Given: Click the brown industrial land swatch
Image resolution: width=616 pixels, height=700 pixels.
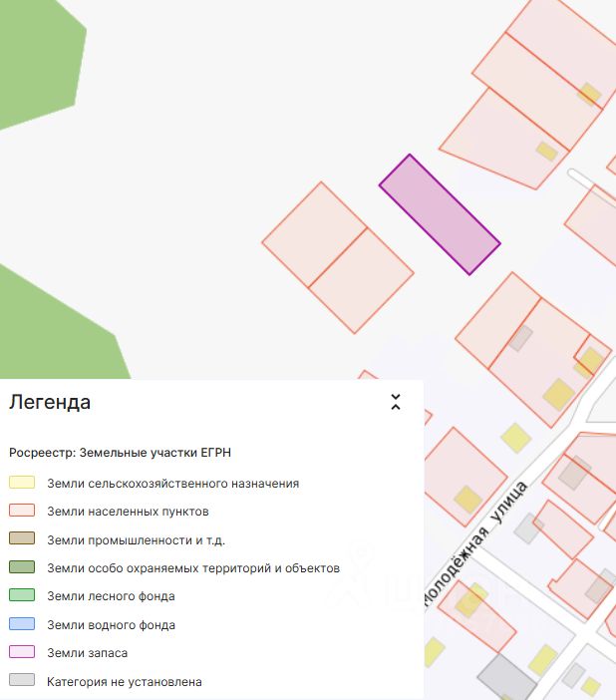Looking at the screenshot, I should pyautogui.click(x=22, y=539).
